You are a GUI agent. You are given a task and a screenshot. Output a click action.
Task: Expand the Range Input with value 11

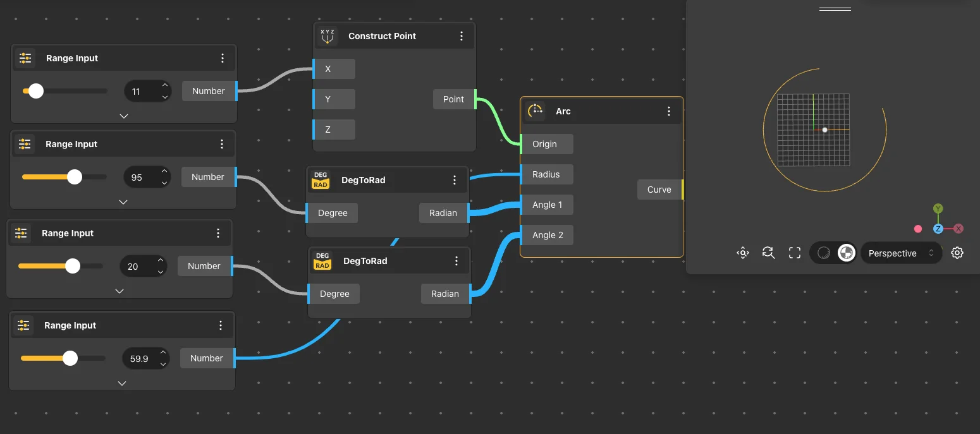click(124, 116)
